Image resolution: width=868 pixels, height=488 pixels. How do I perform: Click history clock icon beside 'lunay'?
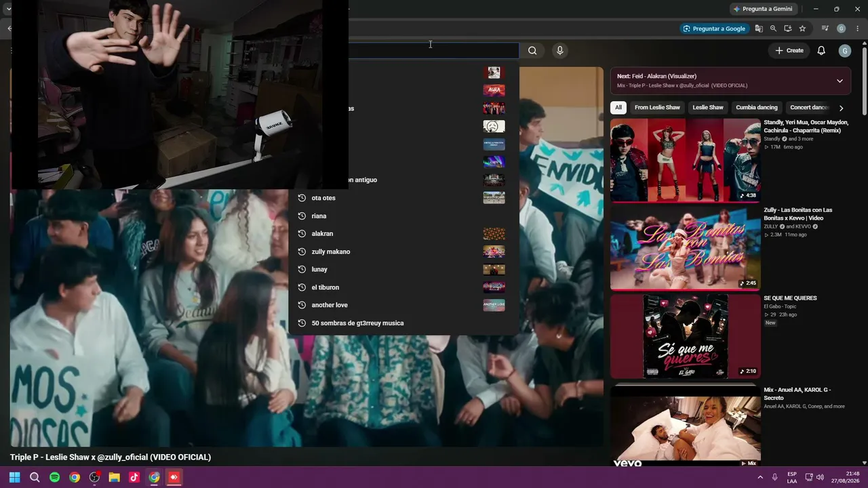[x=302, y=269]
